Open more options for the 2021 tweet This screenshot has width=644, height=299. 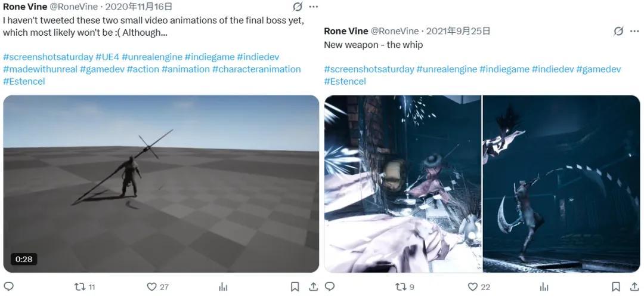point(634,31)
